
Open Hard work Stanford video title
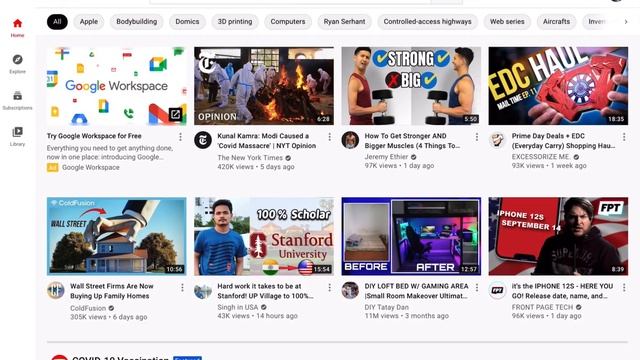click(265, 291)
